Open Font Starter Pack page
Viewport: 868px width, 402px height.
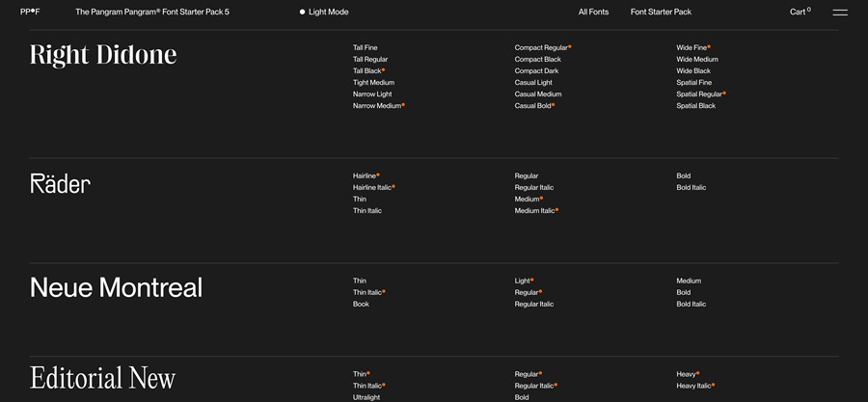[661, 12]
